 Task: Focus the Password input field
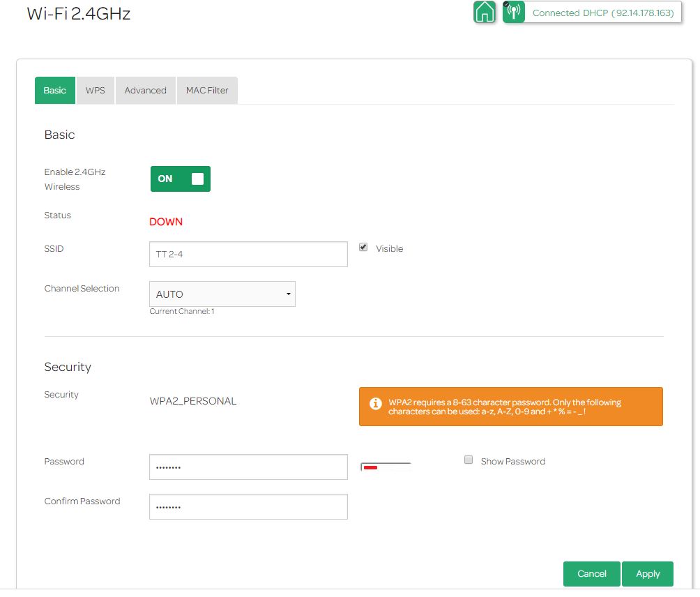tap(248, 467)
